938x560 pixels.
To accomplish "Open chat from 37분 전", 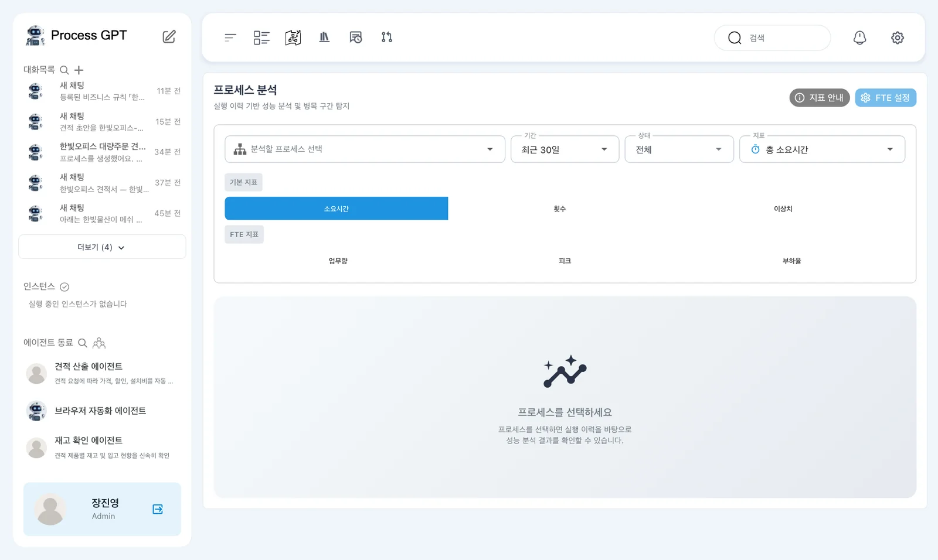I will tap(103, 183).
